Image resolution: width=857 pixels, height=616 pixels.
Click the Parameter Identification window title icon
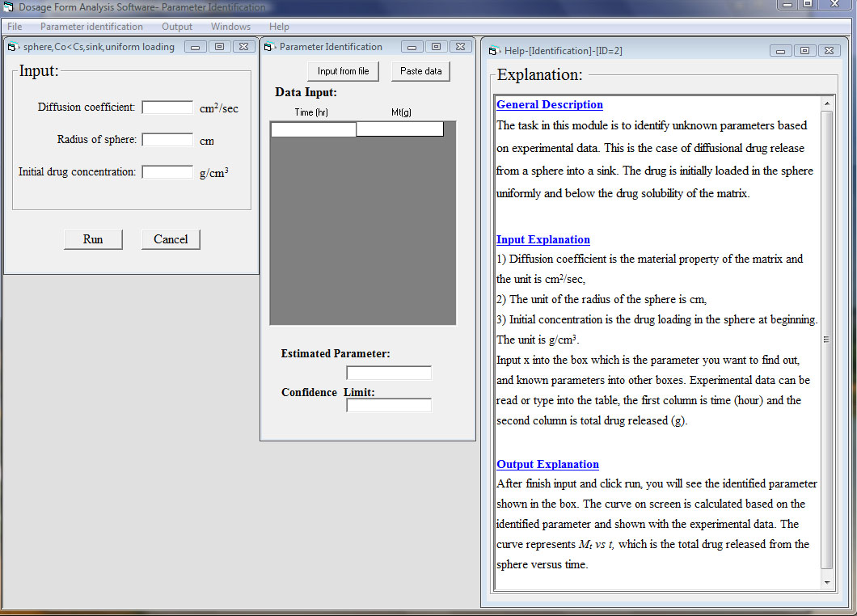tap(270, 47)
